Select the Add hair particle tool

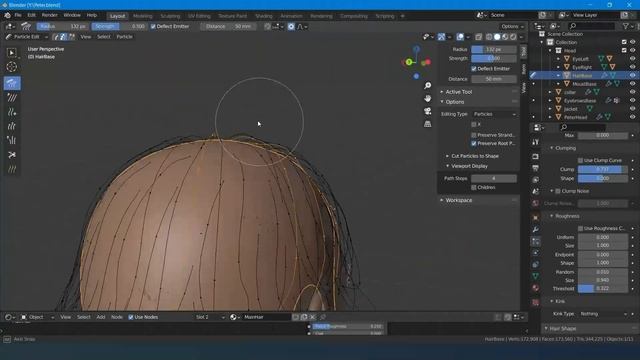12,112
